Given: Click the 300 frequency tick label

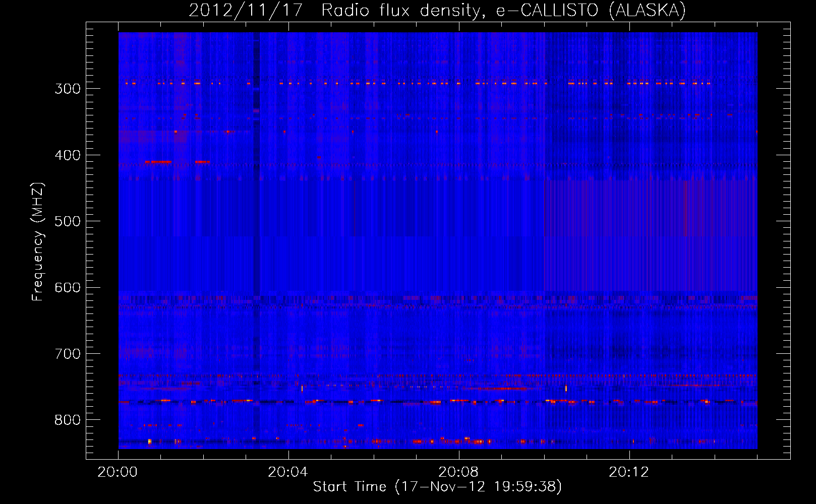Looking at the screenshot, I should point(68,89).
